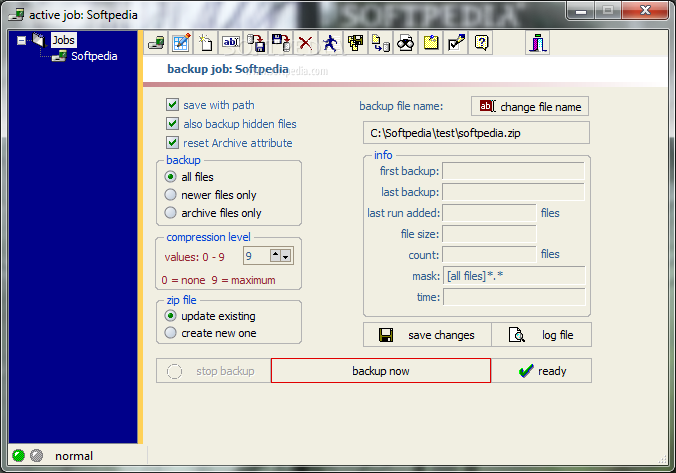This screenshot has height=473, width=676.
Task: Choose 'create new one' zip file option
Action: pos(171,333)
